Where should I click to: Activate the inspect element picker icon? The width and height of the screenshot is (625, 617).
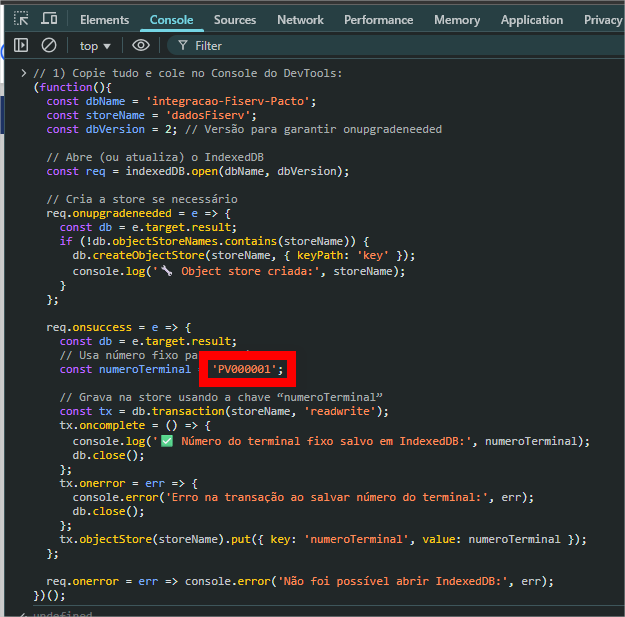(x=21, y=19)
